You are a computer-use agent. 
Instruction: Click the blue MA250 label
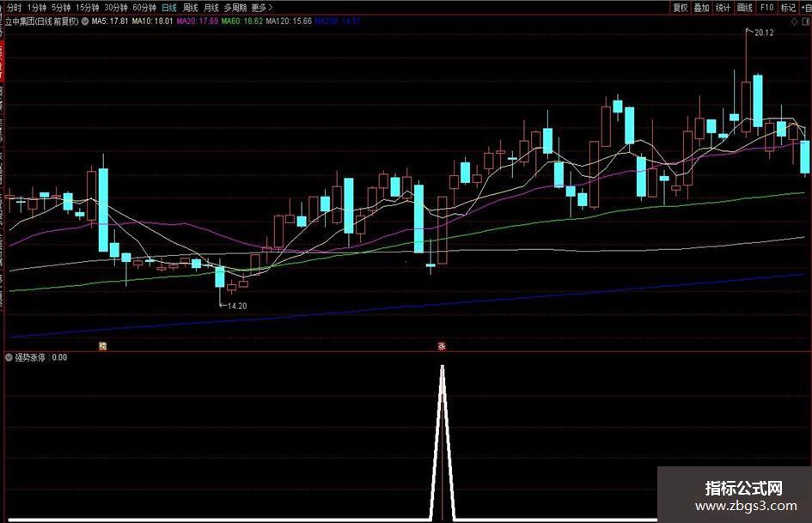tap(338, 21)
